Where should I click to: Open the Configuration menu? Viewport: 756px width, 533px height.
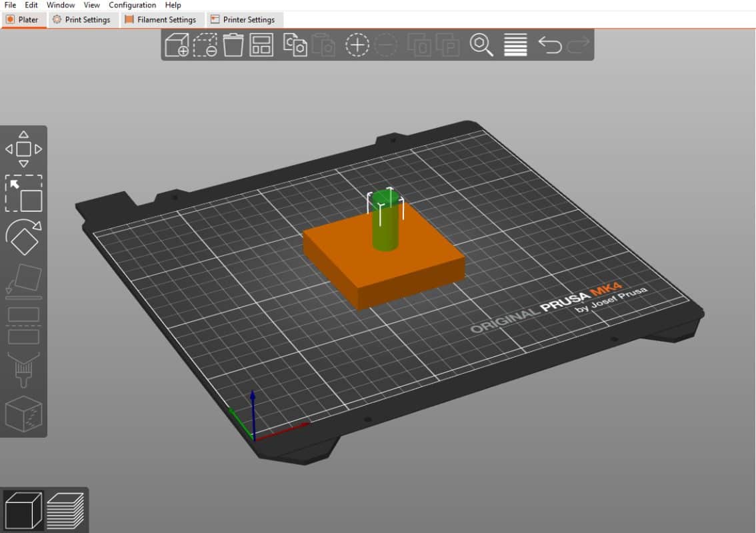(132, 5)
